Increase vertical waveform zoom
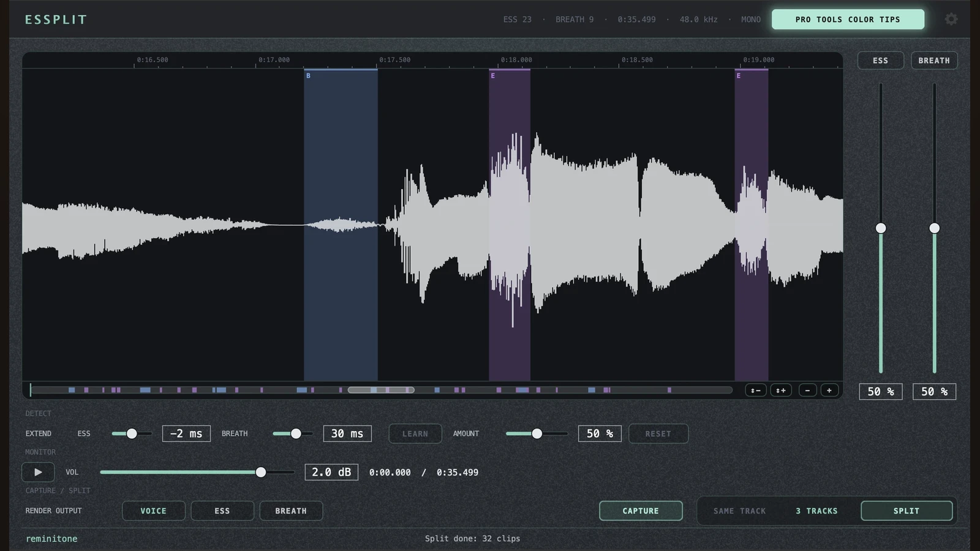 (x=781, y=391)
